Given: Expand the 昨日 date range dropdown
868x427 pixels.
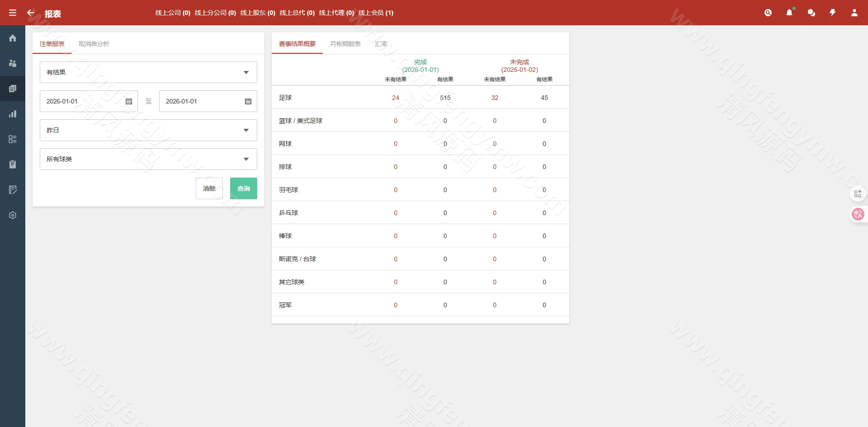Looking at the screenshot, I should click(148, 130).
